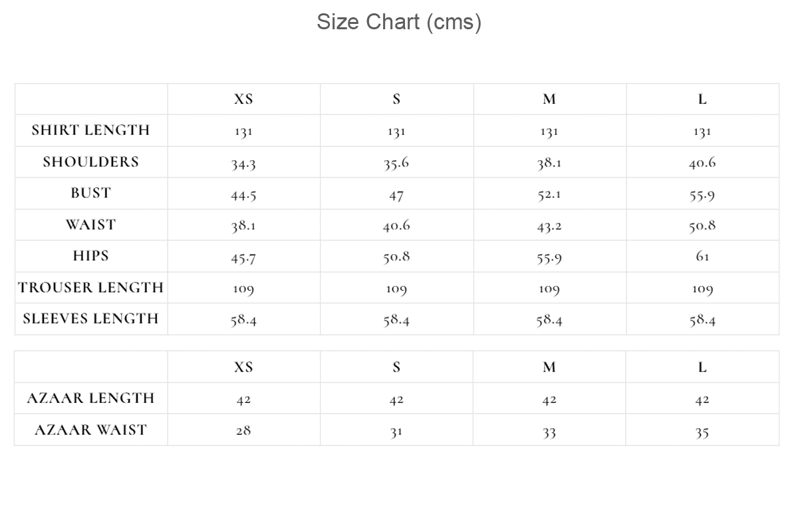Viewport: 798px width, 532px height.
Task: Click the TROUSER LENGTH row label
Action: coord(91,288)
